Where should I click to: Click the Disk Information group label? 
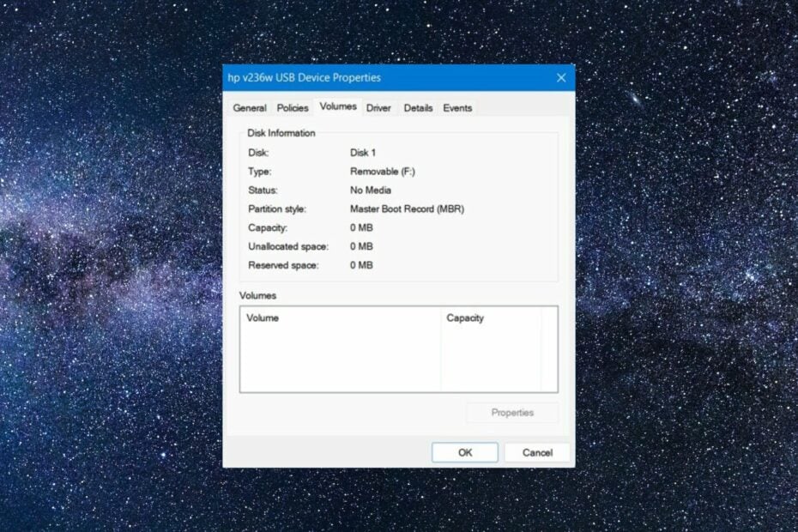click(x=281, y=132)
